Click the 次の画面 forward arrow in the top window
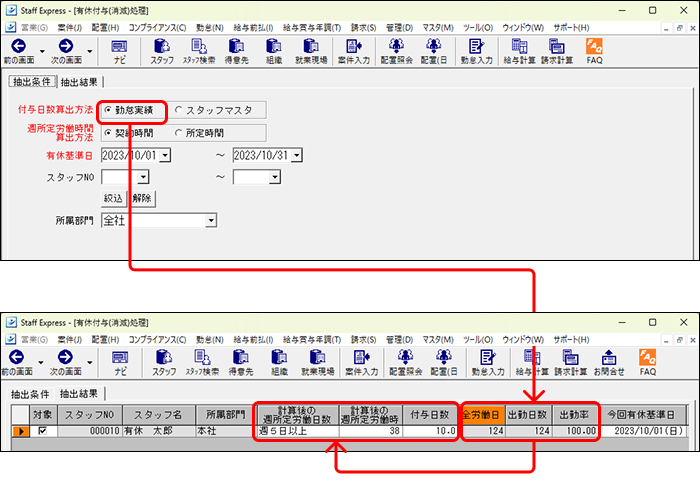 pos(66,51)
